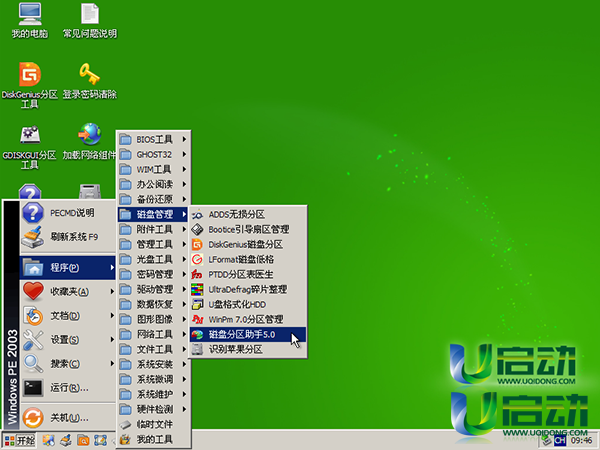Click the safely-remove hardware tray icon
The height and width of the screenshot is (450, 600).
pyautogui.click(x=546, y=441)
